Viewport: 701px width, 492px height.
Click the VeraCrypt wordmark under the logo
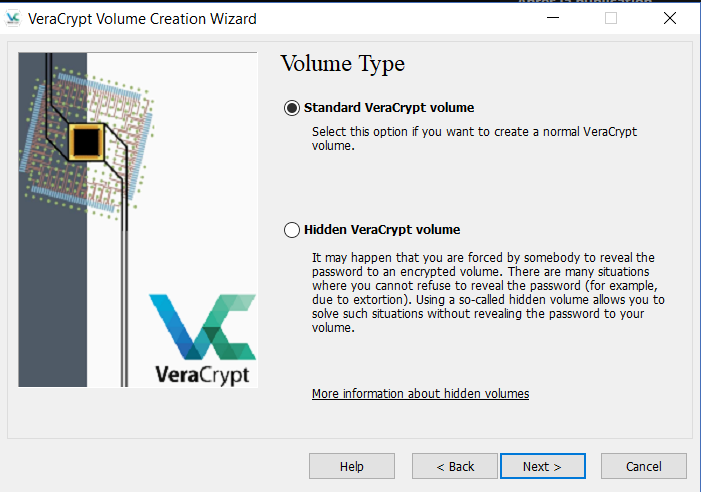204,375
